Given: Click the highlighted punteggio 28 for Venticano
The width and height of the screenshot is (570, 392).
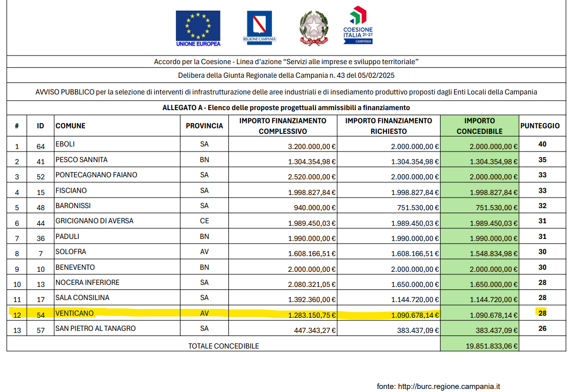Looking at the screenshot, I should point(541,313).
